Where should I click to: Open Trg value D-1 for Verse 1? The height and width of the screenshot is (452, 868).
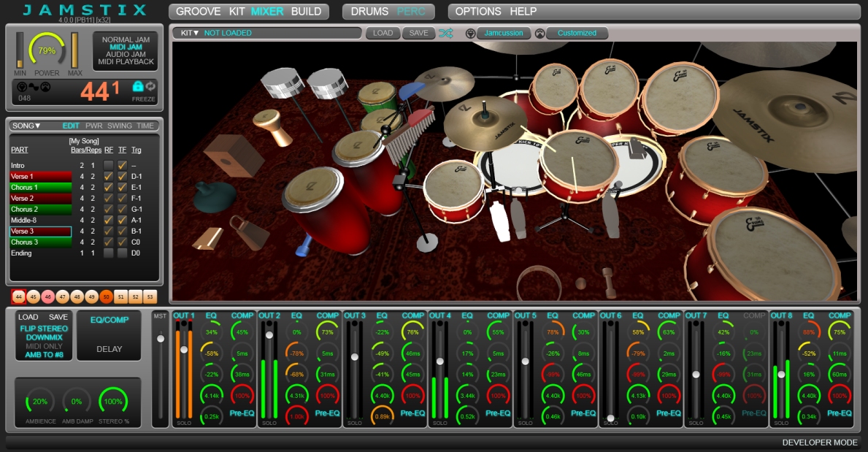(x=137, y=176)
